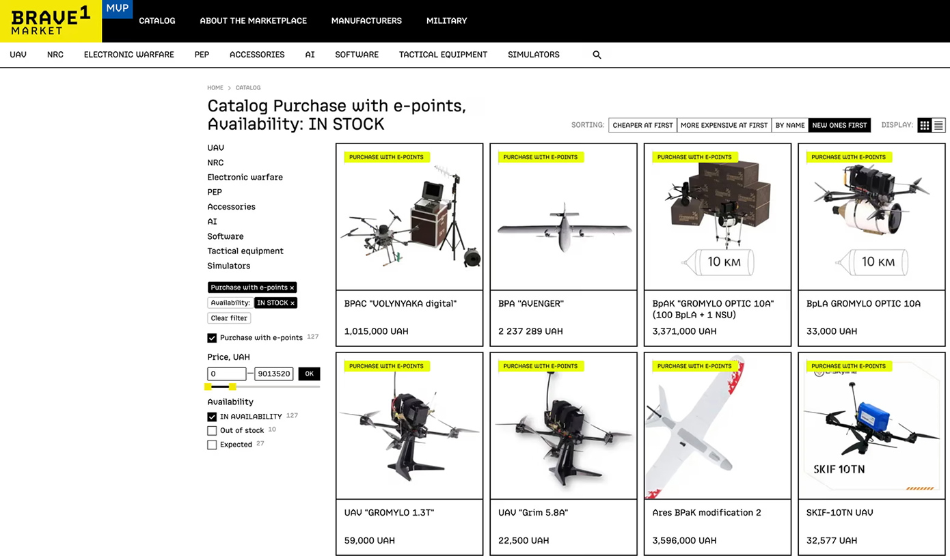Open the BPA "AVENGER" product thumbnail
The width and height of the screenshot is (950, 560).
563,217
